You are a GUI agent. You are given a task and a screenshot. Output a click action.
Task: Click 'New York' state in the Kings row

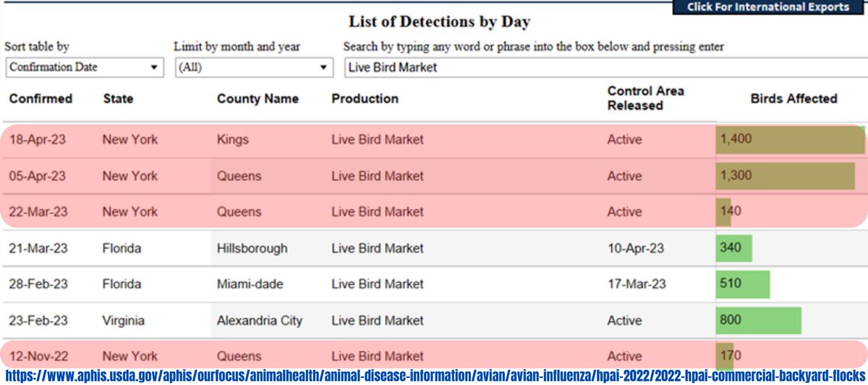pyautogui.click(x=129, y=139)
